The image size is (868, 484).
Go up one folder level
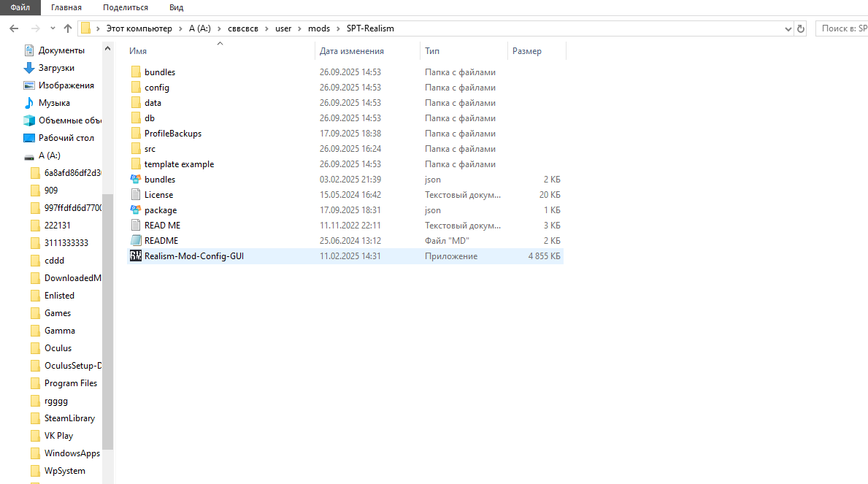pos(68,28)
